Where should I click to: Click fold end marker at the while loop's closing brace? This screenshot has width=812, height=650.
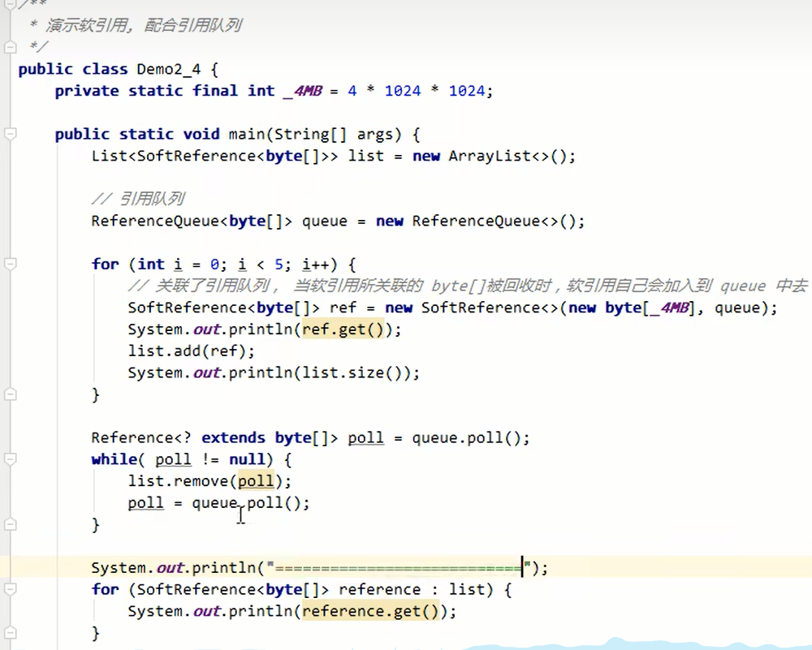10,524
